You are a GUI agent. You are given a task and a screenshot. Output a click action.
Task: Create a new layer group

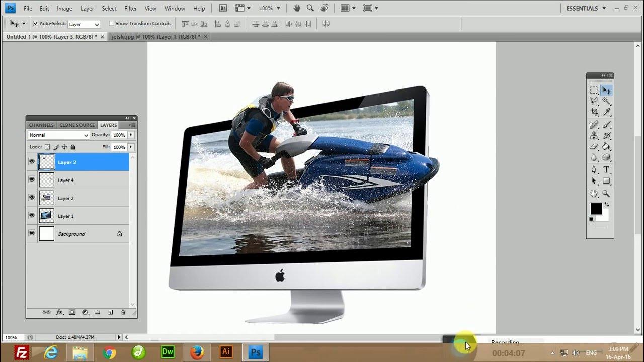(98, 312)
